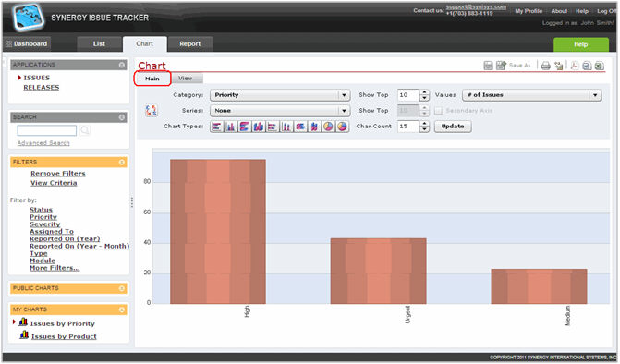Click the green Help button
The width and height of the screenshot is (620, 364).
click(581, 44)
